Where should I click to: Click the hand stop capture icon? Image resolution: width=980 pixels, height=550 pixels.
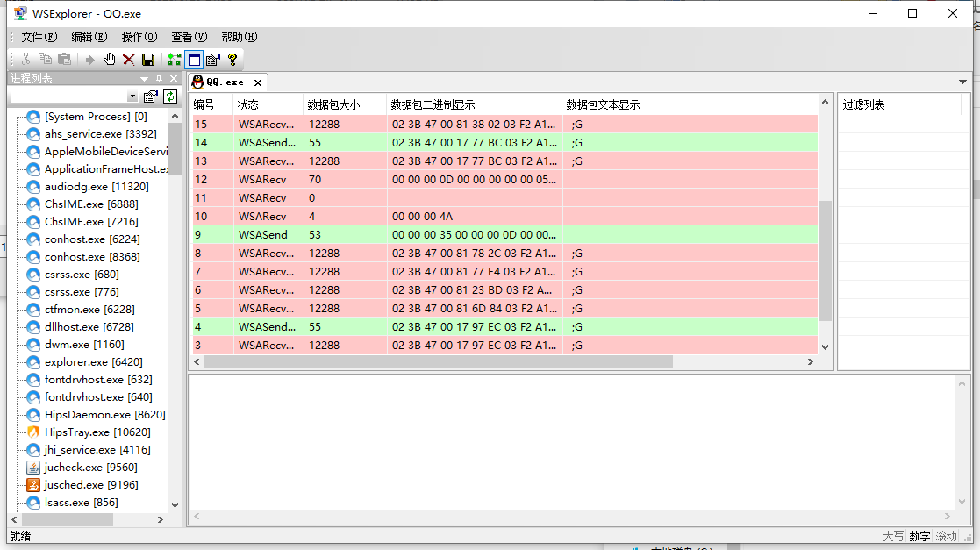click(x=110, y=59)
